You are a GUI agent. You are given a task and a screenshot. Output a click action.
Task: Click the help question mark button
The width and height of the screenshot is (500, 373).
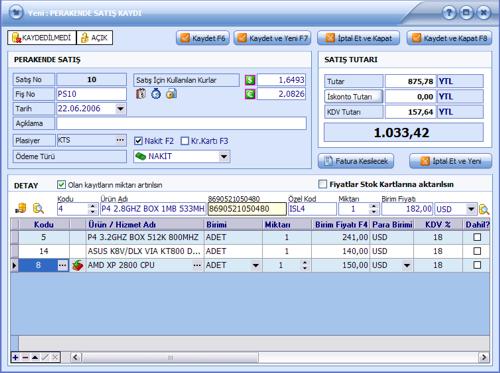pyautogui.click(x=449, y=13)
